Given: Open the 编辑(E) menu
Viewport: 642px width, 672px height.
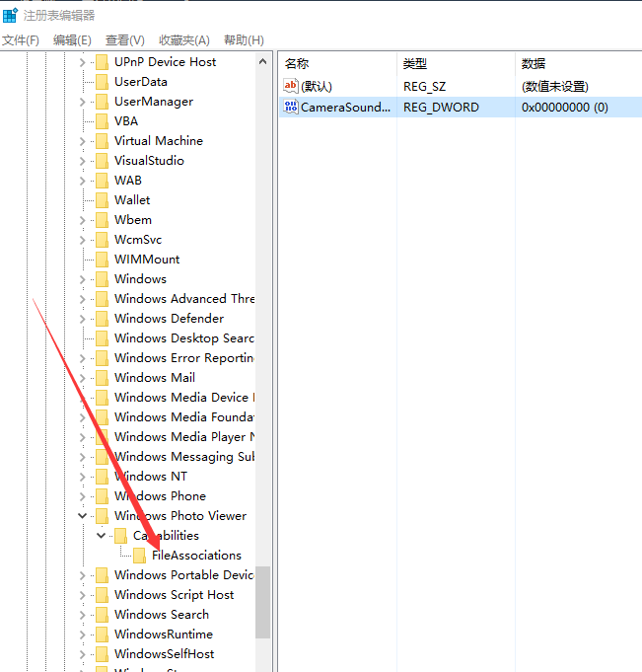Looking at the screenshot, I should click(x=72, y=40).
